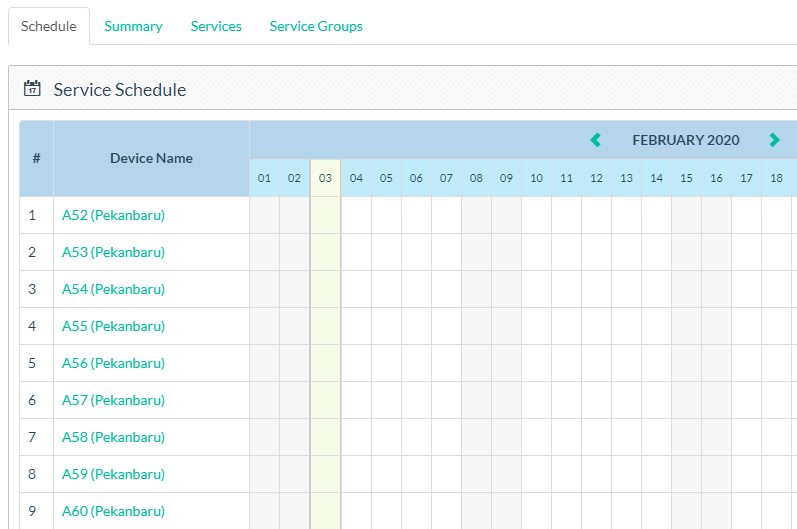This screenshot has height=529, width=797.
Task: Click the day 18 column header
Action: point(776,178)
